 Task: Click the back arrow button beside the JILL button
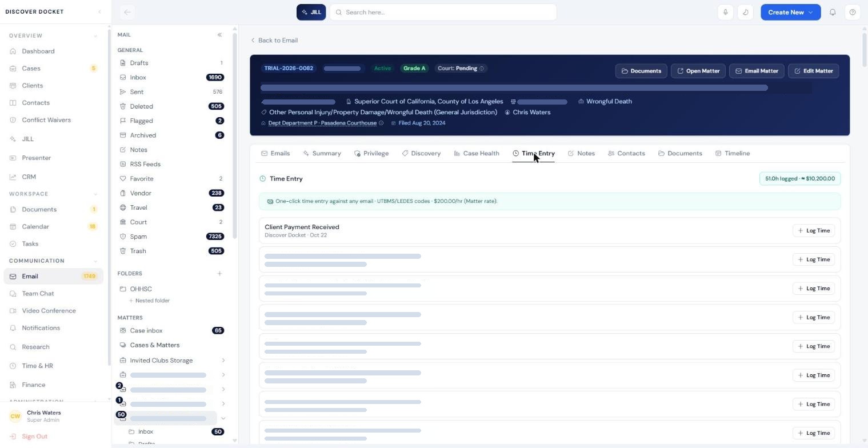click(127, 12)
